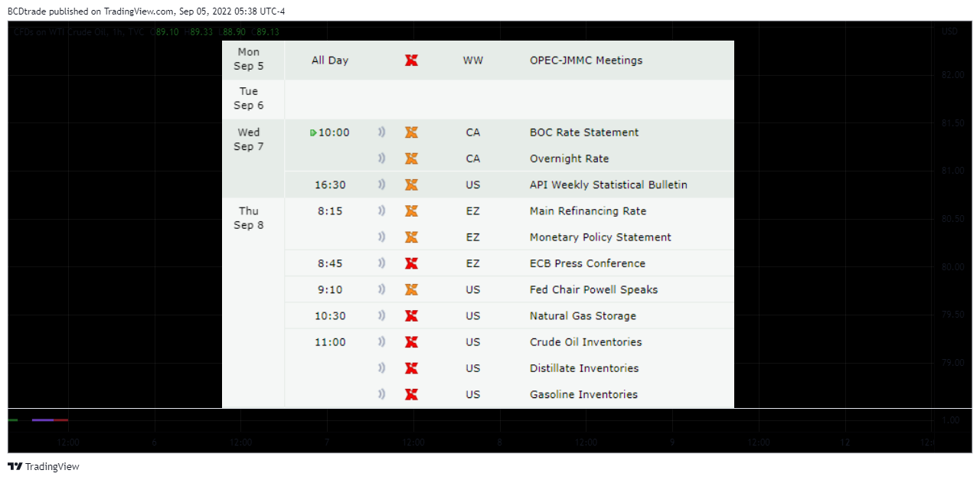Click the red impact icon for ECB Press Conference

[411, 263]
